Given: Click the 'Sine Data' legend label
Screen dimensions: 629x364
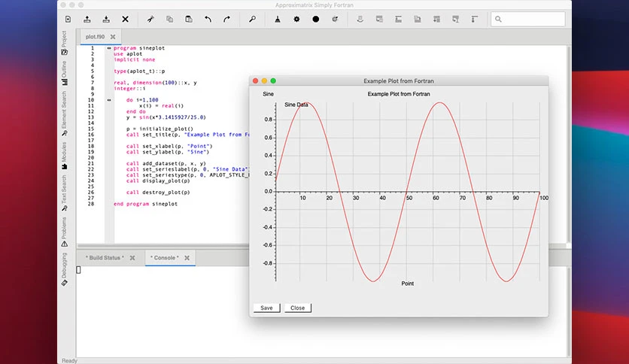Looking at the screenshot, I should pyautogui.click(x=296, y=105).
